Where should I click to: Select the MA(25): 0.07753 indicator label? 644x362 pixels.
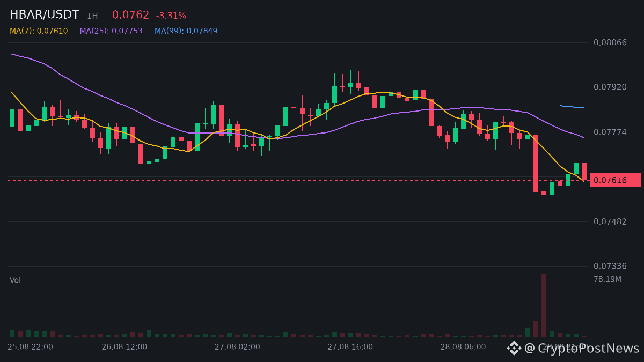(111, 31)
